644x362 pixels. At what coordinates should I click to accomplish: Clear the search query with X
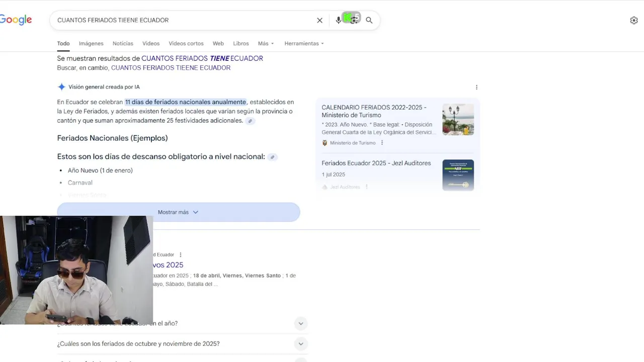point(319,20)
